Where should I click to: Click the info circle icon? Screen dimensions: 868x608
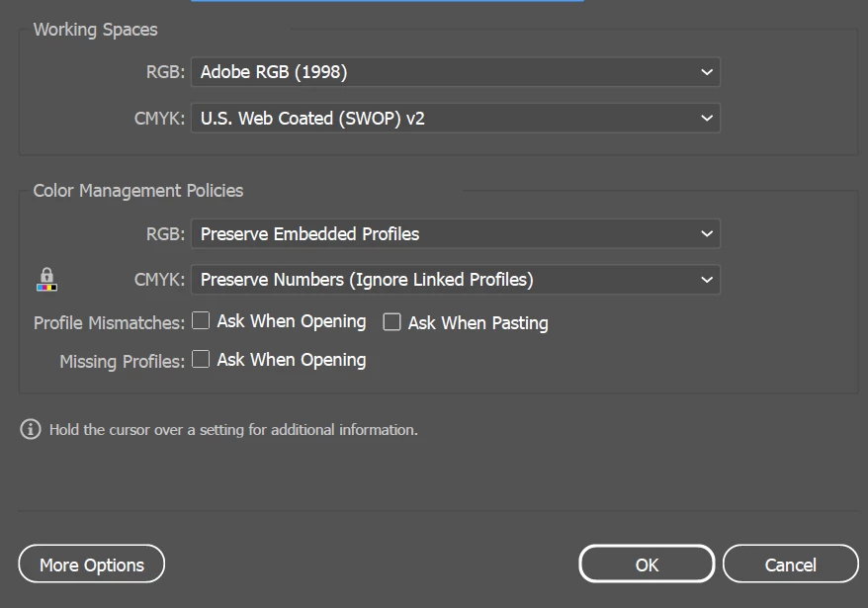pyautogui.click(x=31, y=429)
